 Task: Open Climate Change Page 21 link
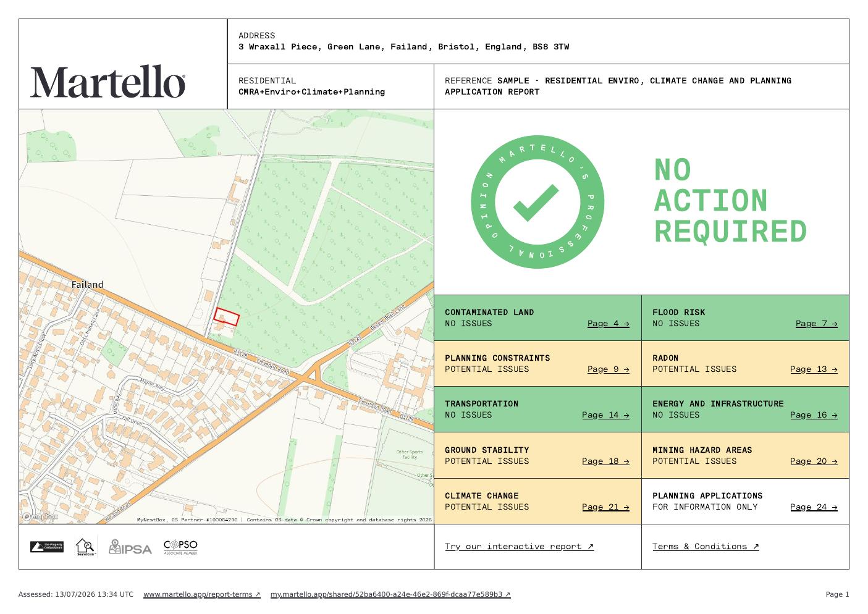pos(605,507)
